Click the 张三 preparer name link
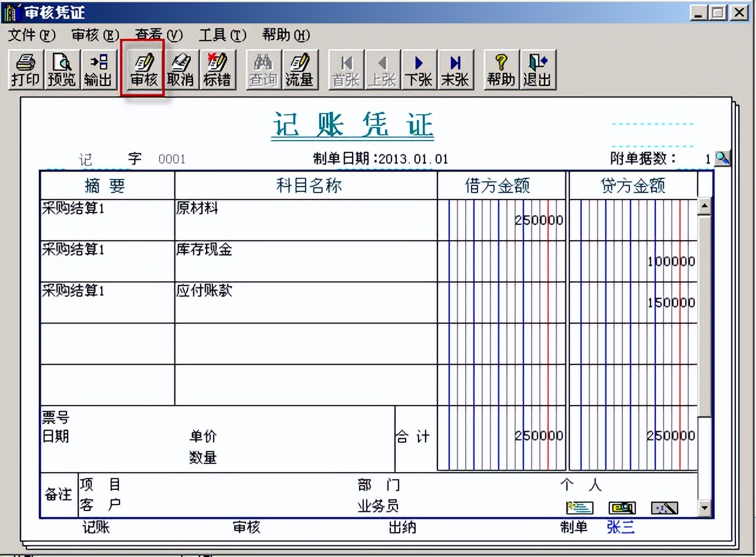Viewport: 756px width, 557px height. (x=622, y=528)
